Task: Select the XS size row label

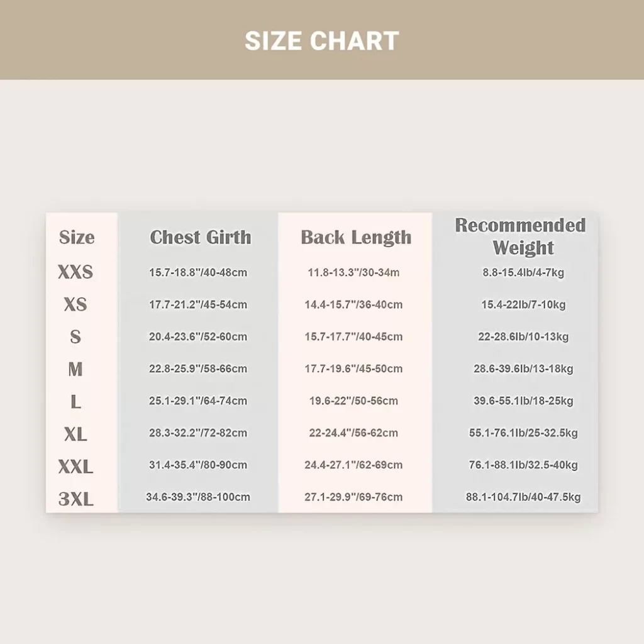Action: click(x=75, y=304)
